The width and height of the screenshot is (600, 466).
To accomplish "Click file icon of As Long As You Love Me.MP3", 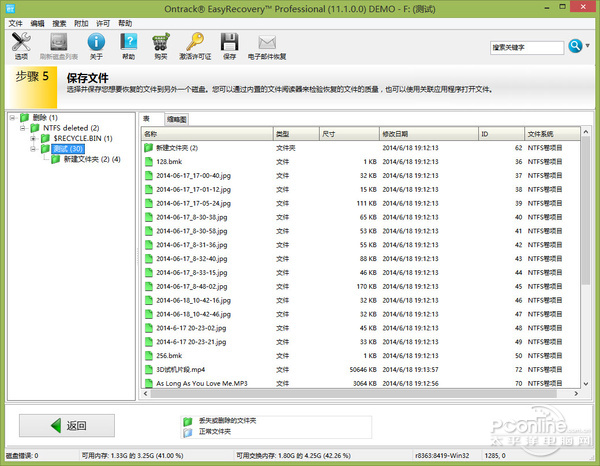I will [x=149, y=383].
